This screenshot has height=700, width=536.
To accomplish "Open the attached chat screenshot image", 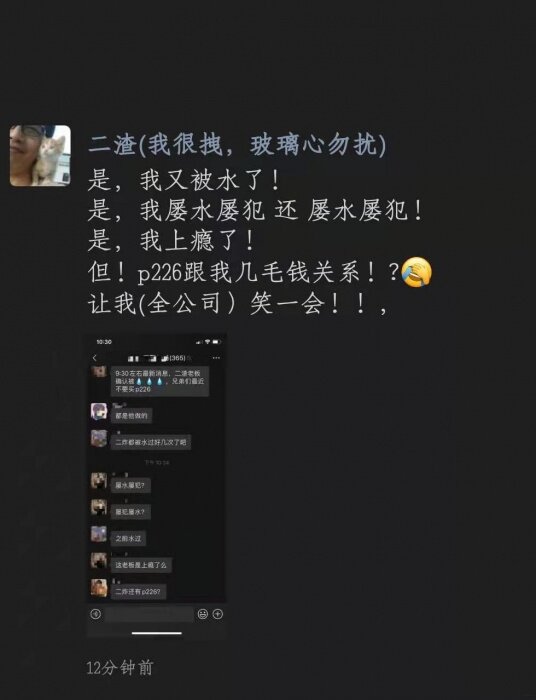I will coord(157,486).
